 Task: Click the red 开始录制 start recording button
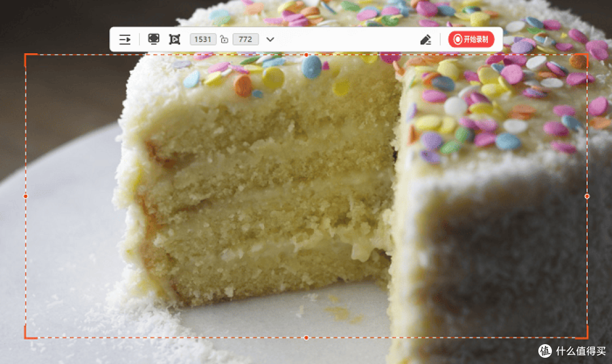point(471,40)
